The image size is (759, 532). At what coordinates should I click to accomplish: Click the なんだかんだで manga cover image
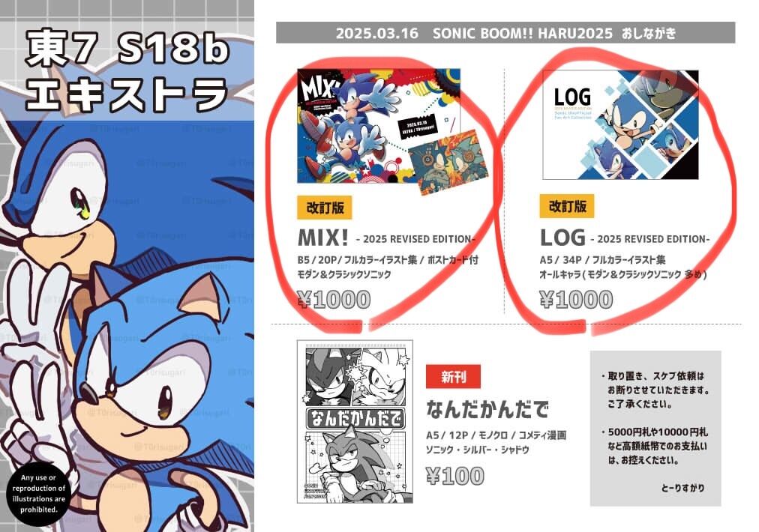(355, 421)
